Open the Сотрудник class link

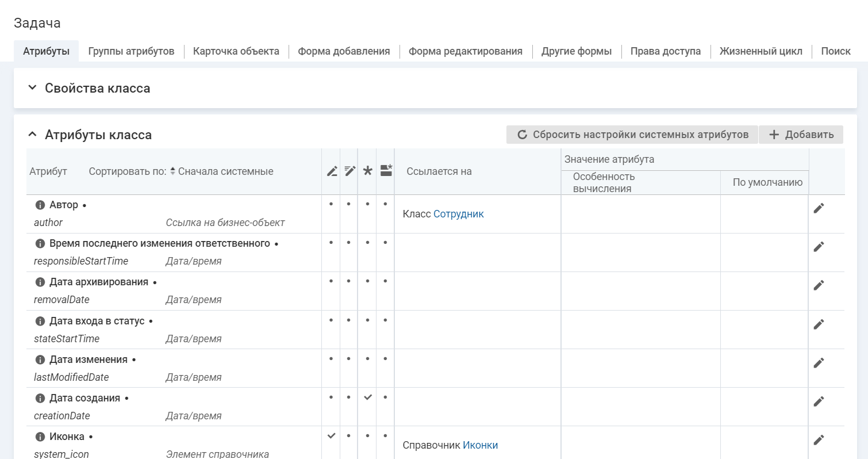[x=458, y=214]
